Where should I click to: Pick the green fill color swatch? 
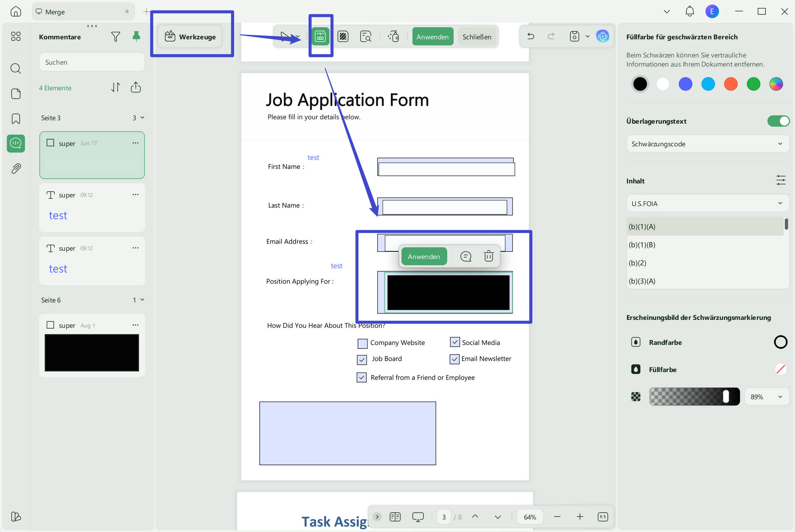(753, 84)
